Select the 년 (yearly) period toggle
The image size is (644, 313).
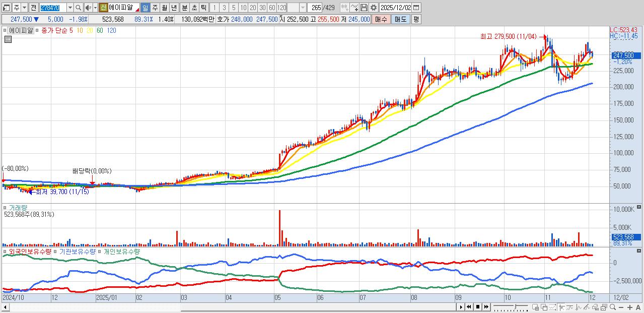(174, 8)
